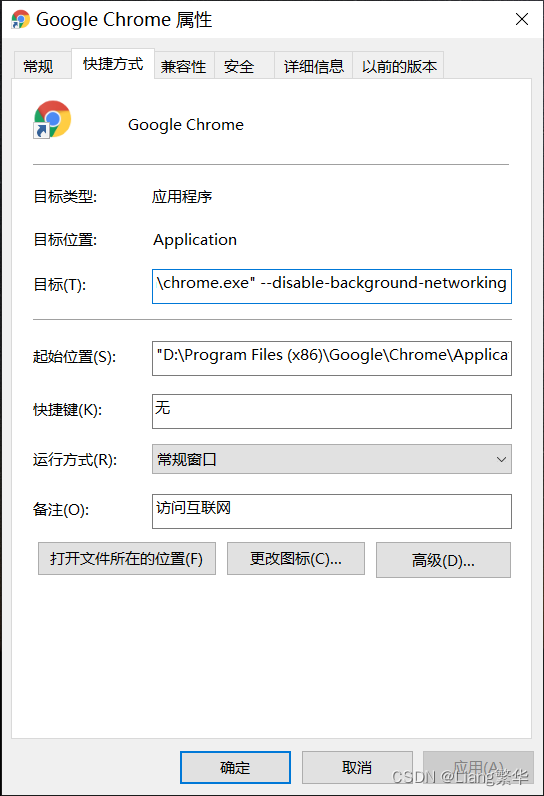
Task: Switch to the 常规 tab
Action: (x=41, y=65)
